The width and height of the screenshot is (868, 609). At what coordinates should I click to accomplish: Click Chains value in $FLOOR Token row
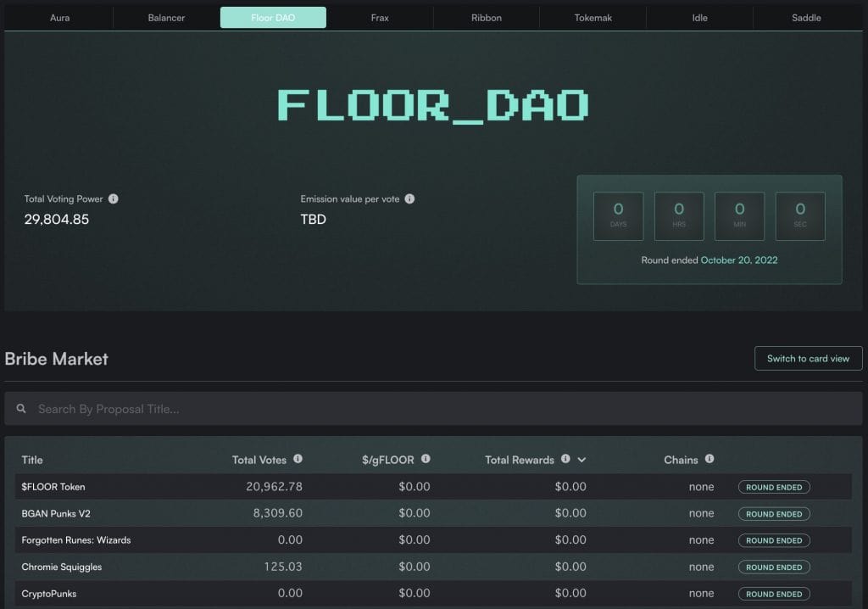701,487
